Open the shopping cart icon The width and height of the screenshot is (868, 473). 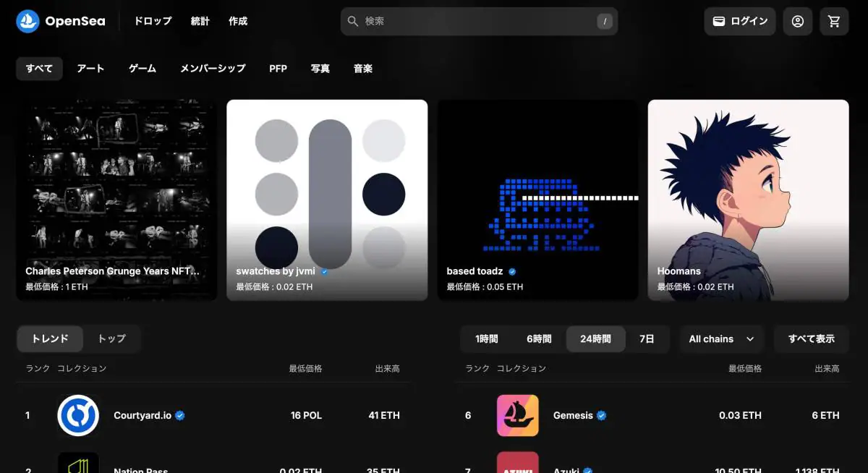(834, 22)
